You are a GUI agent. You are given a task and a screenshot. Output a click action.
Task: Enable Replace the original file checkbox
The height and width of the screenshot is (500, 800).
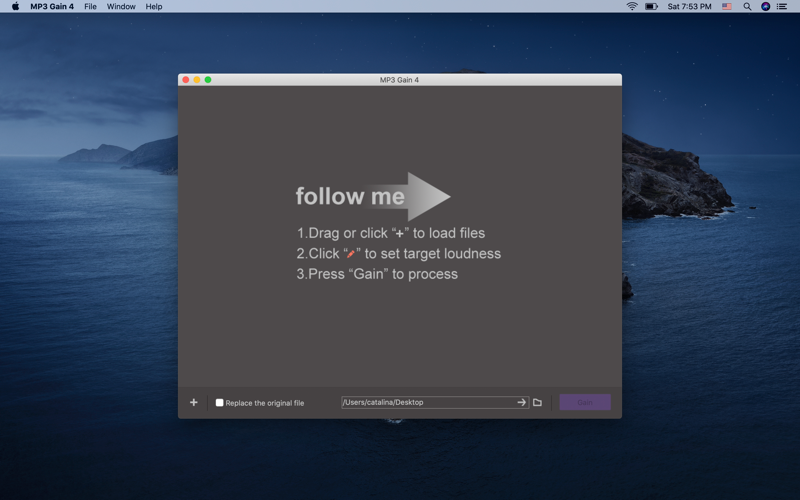[x=219, y=403]
